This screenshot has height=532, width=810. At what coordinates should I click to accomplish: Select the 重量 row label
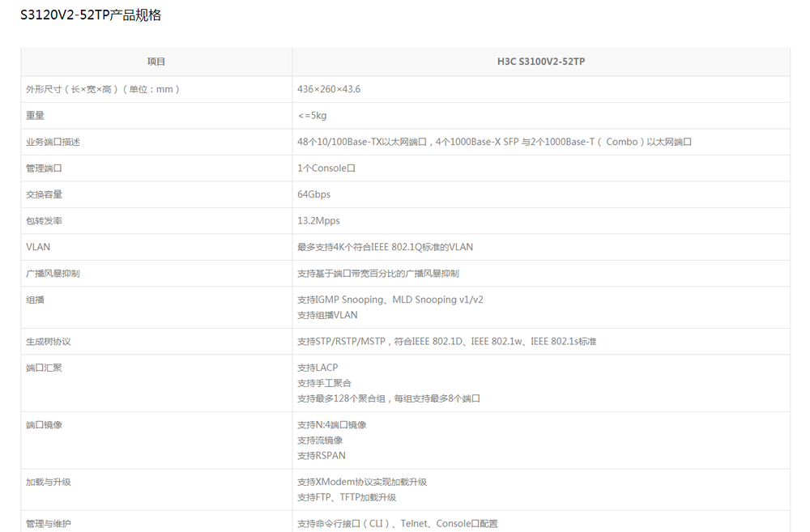pyautogui.click(x=36, y=115)
